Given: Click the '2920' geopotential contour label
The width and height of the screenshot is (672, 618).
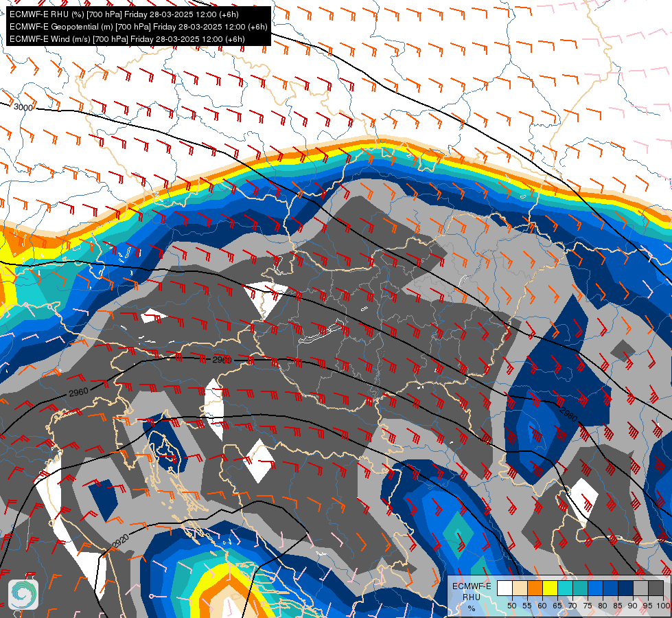Looking at the screenshot, I should point(121,541).
